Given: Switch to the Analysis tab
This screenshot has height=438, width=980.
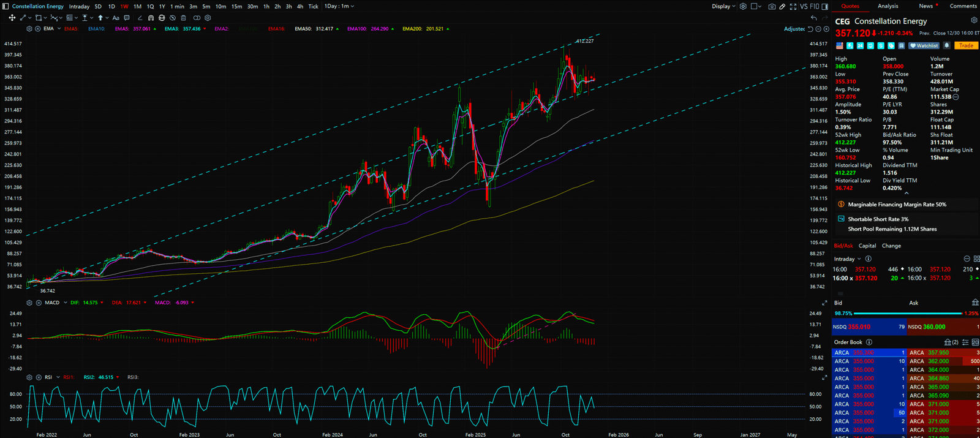Looking at the screenshot, I should click(x=888, y=6).
